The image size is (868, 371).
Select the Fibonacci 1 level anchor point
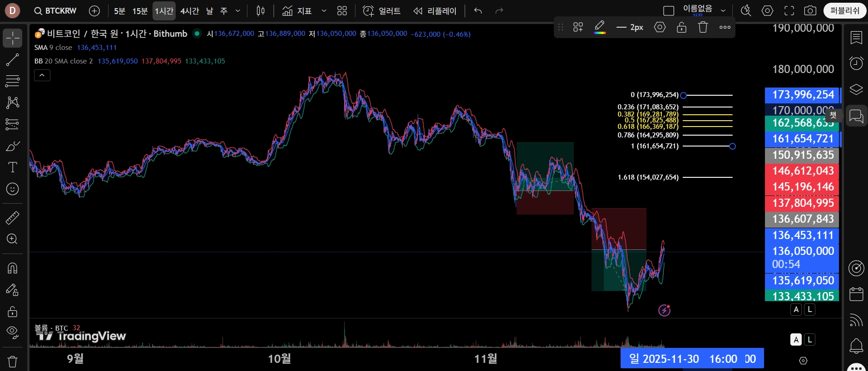(732, 146)
